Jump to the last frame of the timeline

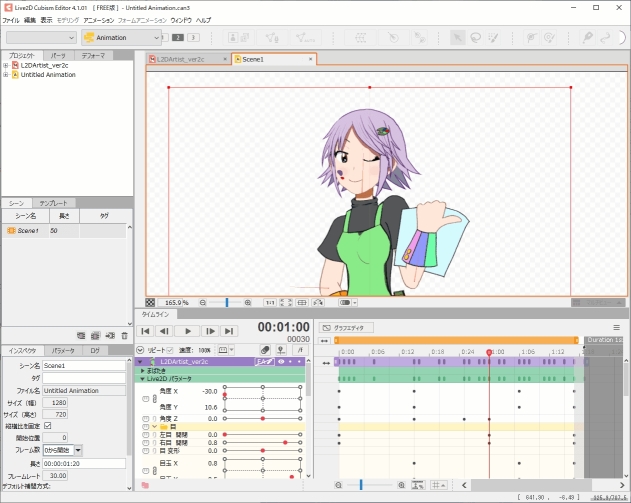coord(229,331)
